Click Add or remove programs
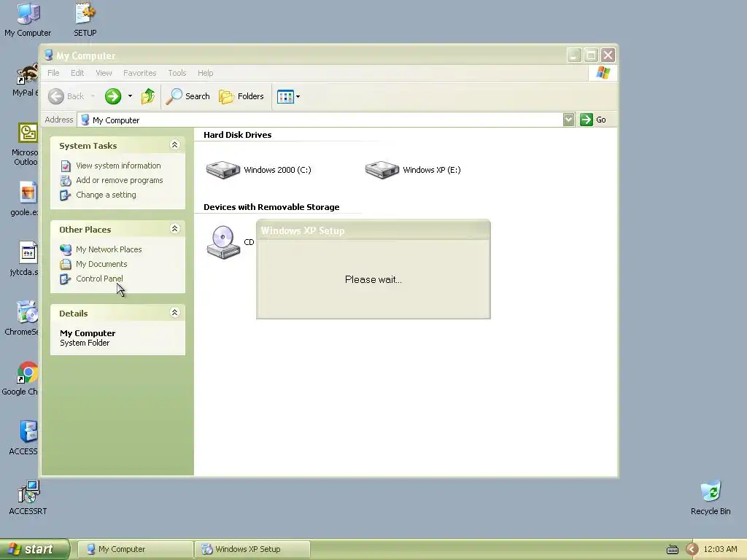Viewport: 747px width, 560px height. 119,181
